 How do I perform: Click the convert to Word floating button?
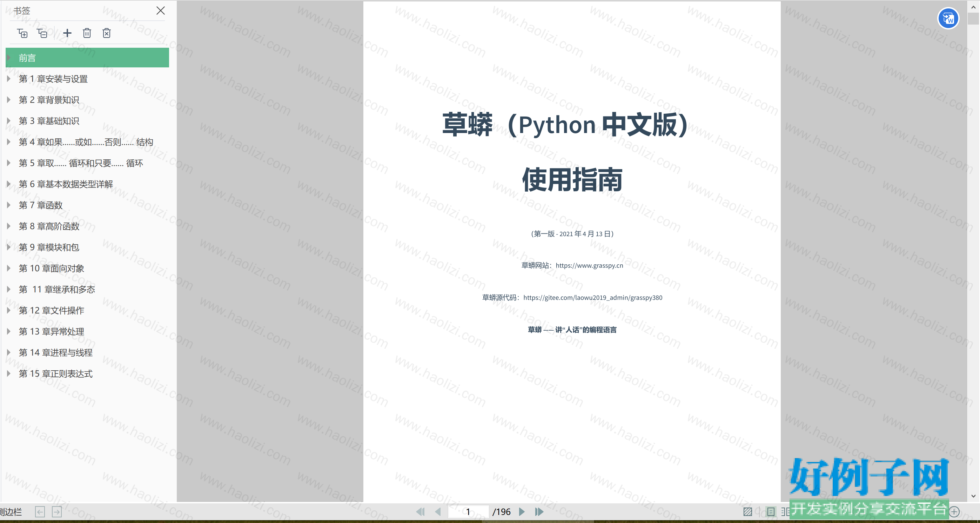(948, 18)
